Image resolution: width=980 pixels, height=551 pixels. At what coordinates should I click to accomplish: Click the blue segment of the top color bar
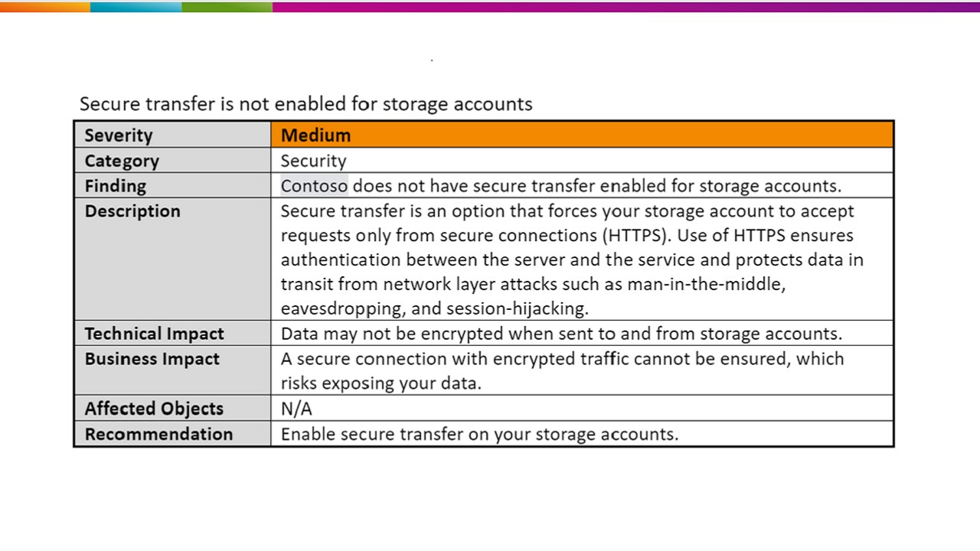tap(136, 6)
